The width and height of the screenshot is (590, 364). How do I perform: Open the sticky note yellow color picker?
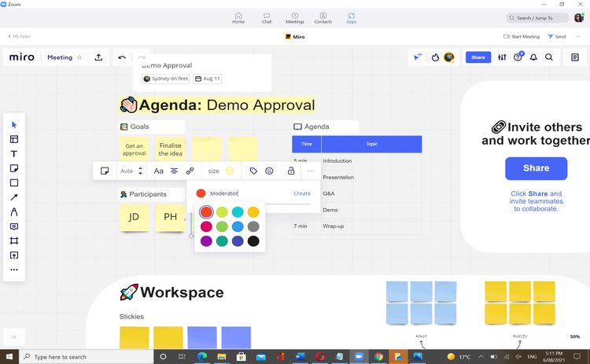pyautogui.click(x=230, y=171)
